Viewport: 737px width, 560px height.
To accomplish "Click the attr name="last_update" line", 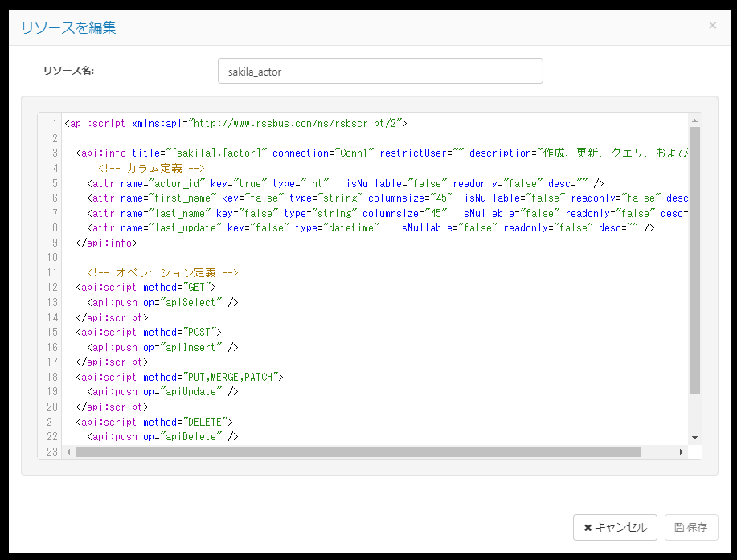I will 371,228.
